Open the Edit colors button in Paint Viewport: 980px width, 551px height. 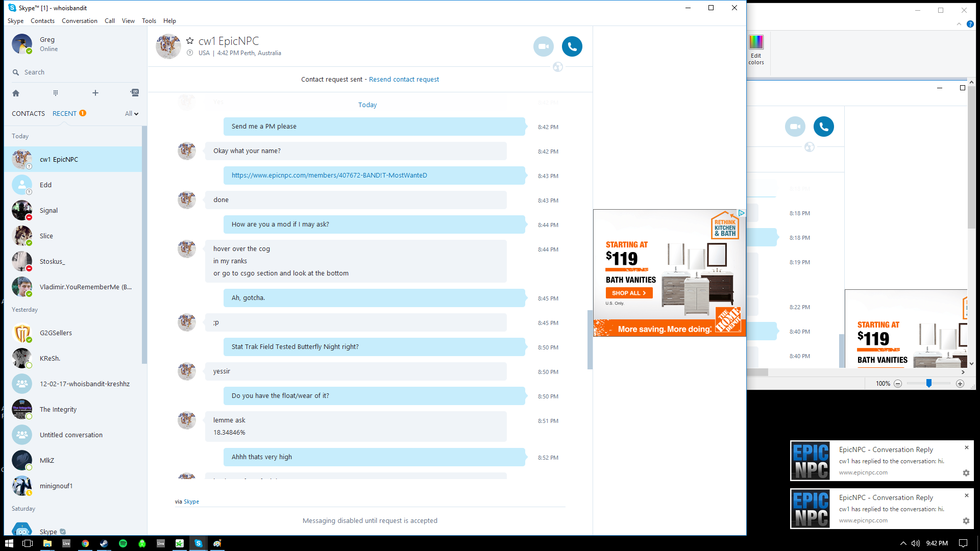(x=756, y=50)
